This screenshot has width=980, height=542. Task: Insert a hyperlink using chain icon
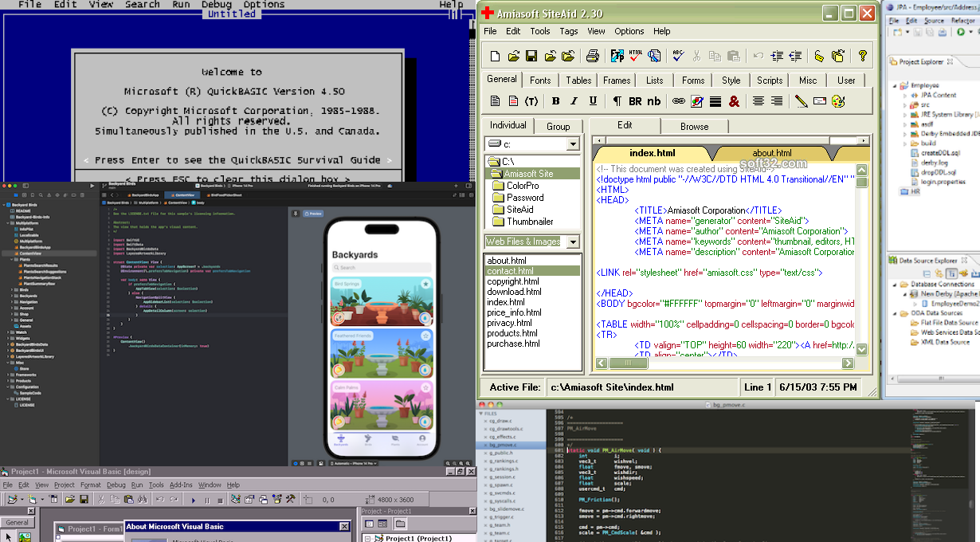point(679,101)
